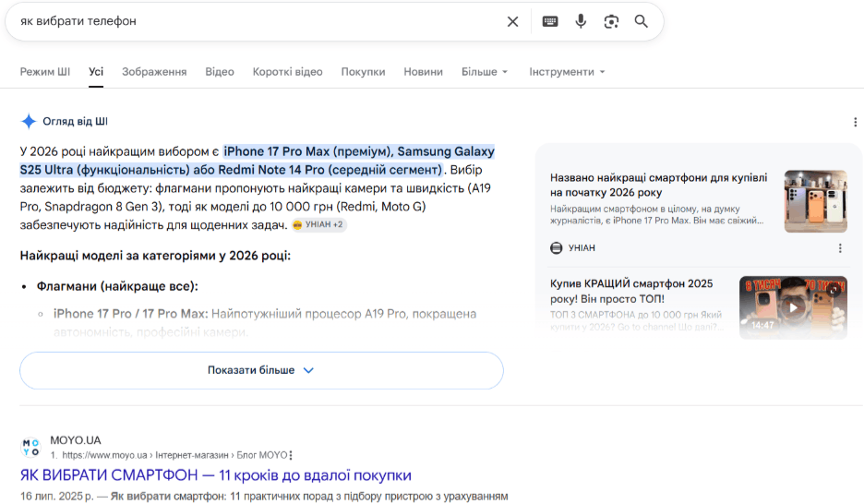The image size is (864, 504).
Task: Click the MOYO.UA site favicon
Action: [x=30, y=448]
